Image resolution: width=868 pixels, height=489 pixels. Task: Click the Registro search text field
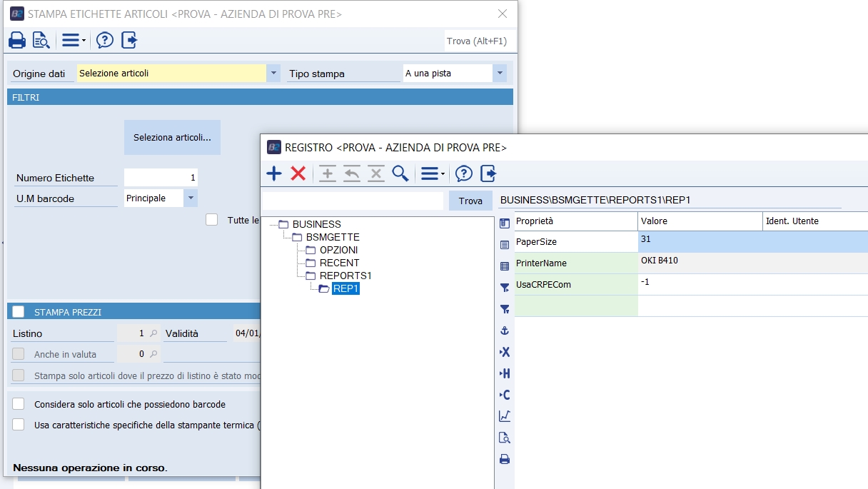tap(353, 201)
